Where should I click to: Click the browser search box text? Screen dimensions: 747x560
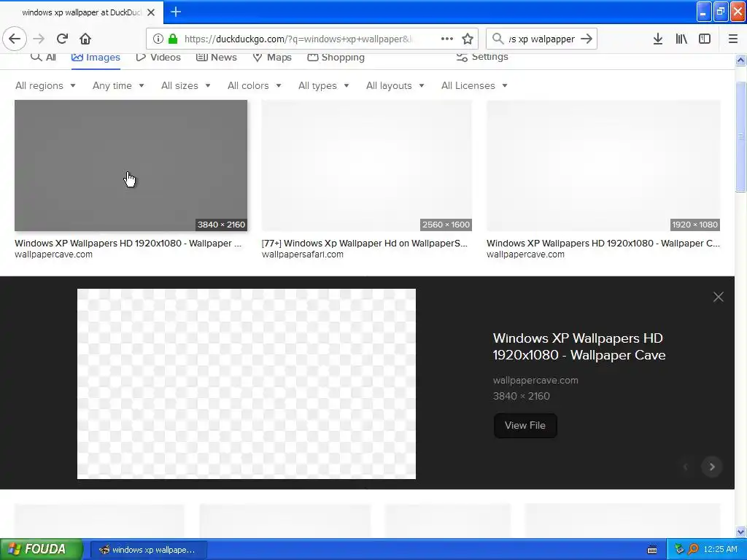pos(542,39)
